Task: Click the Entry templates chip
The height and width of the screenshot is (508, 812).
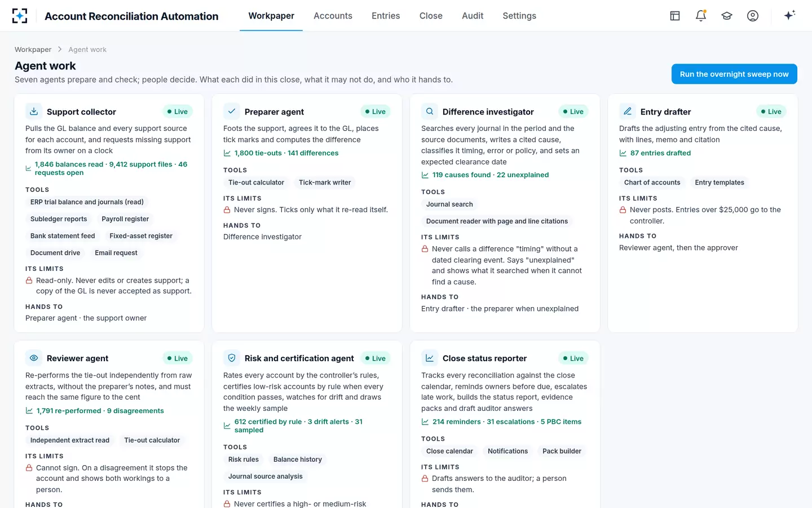Action: tap(720, 182)
